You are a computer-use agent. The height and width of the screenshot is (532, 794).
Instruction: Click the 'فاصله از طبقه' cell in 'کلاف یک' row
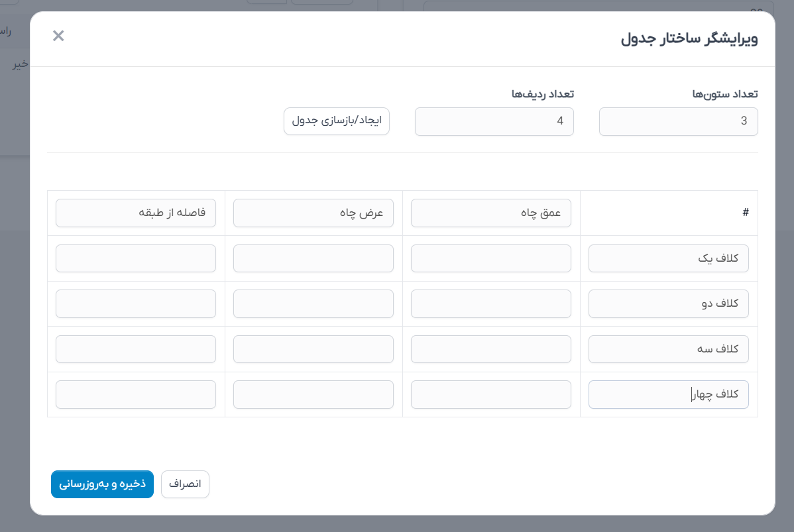[135, 258]
